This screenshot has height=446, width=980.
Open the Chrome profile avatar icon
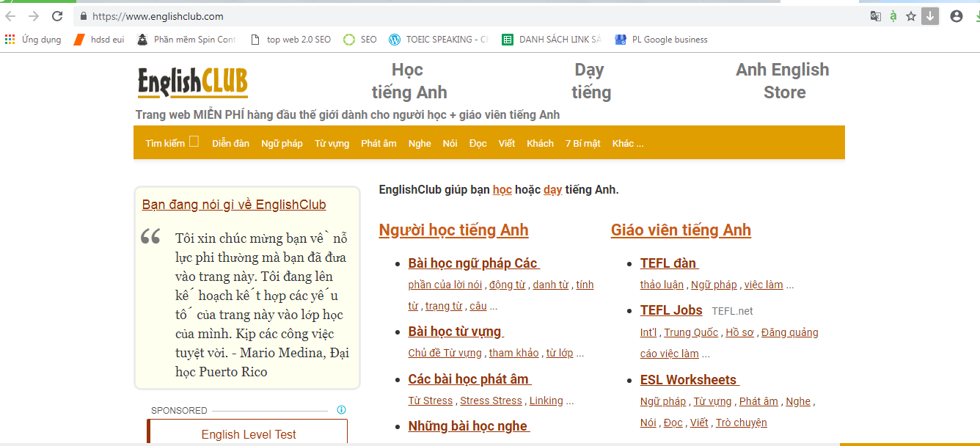click(956, 16)
